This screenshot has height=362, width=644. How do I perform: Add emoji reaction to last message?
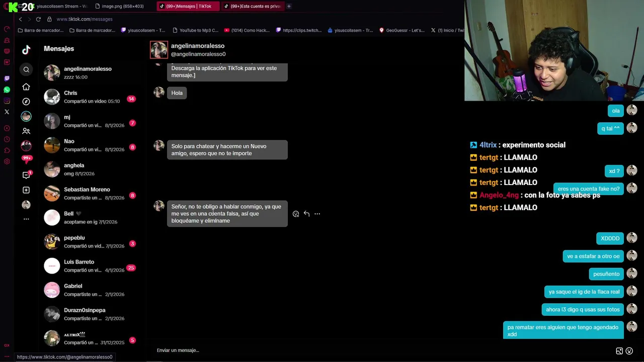[x=296, y=214]
